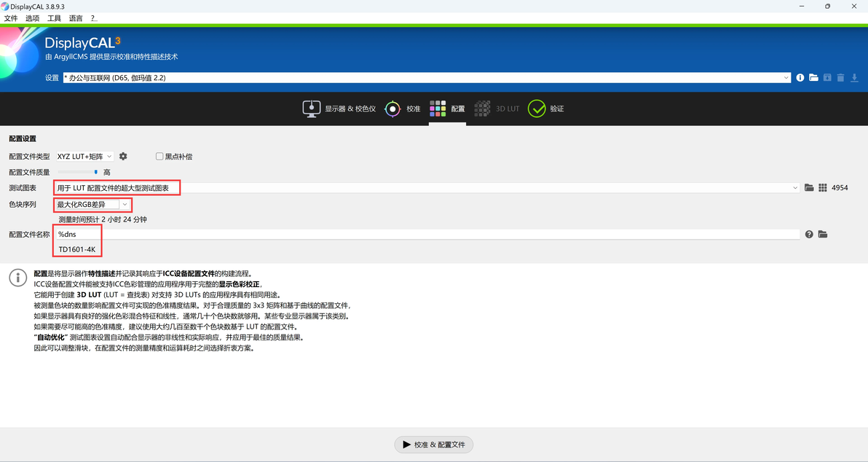Screen dimensions: 868x462
Task: Open the 色块序列 dropdown
Action: pos(92,205)
